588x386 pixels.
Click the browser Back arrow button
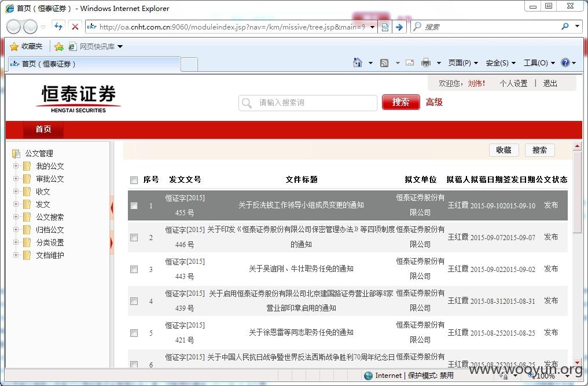click(14, 27)
